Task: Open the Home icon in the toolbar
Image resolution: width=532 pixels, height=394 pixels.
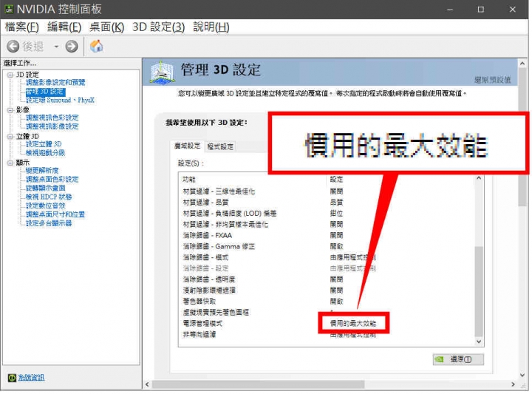Action: pos(96,46)
